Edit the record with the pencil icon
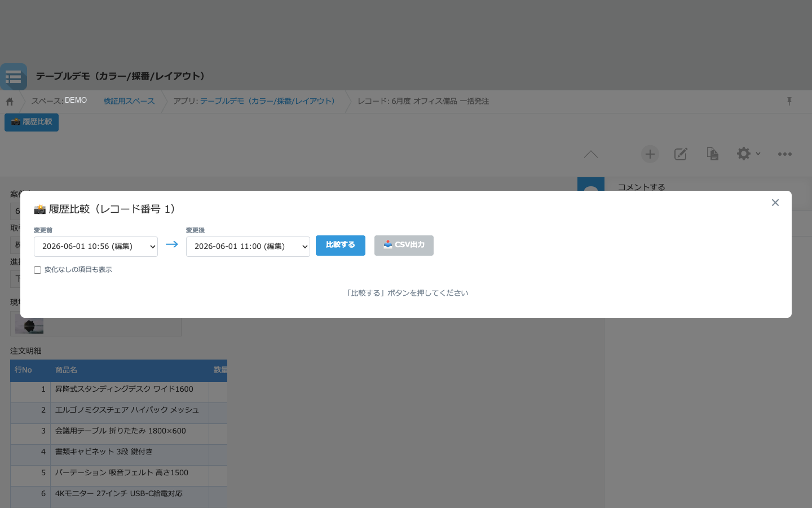Screen dimensions: 812x508 [x=681, y=154]
